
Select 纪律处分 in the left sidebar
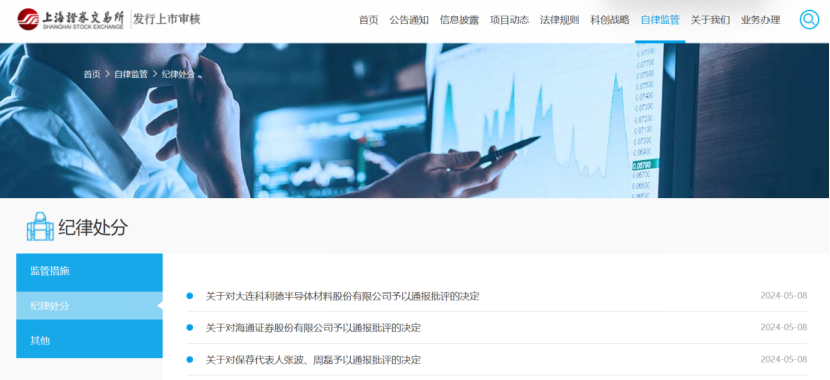(89, 305)
